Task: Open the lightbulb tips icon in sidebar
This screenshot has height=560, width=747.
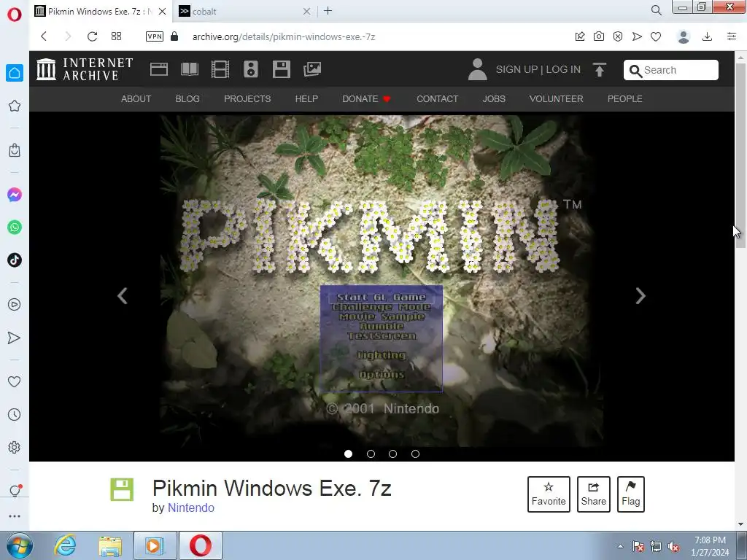Action: 15,491
